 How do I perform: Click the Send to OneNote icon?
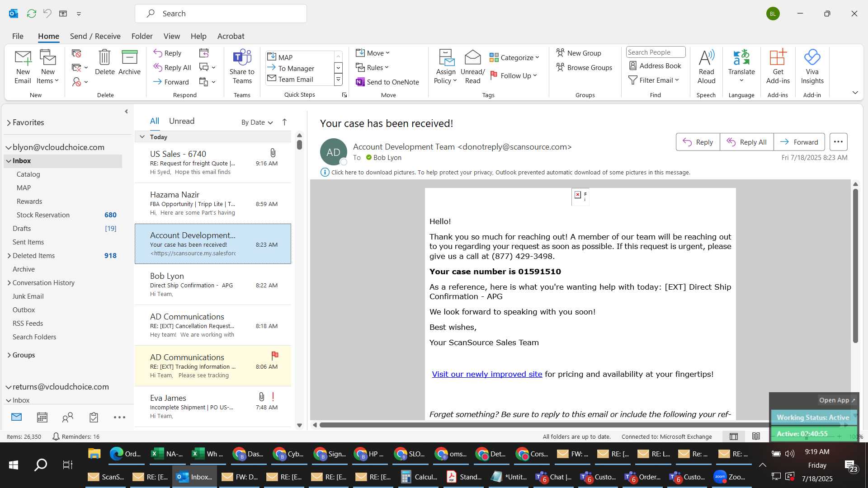click(x=360, y=82)
